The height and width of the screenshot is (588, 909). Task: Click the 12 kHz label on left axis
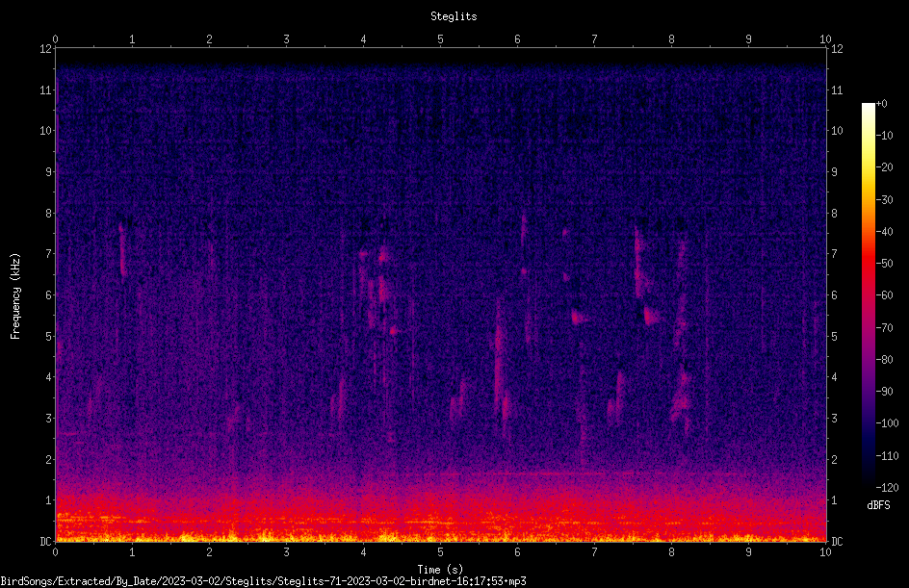pyautogui.click(x=46, y=49)
